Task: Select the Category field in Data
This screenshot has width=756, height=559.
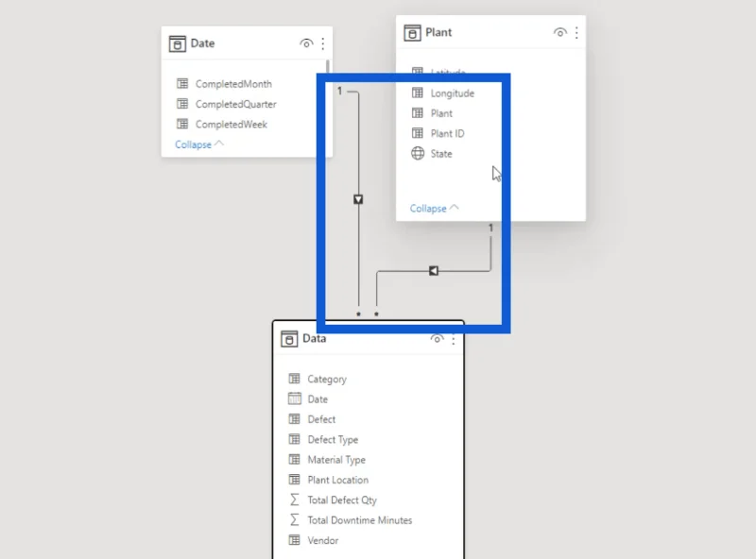Action: [x=327, y=380]
